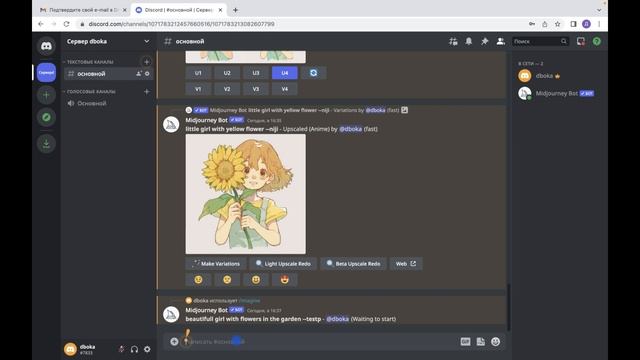
Task: Click U2 upscale button
Action: 227,73
